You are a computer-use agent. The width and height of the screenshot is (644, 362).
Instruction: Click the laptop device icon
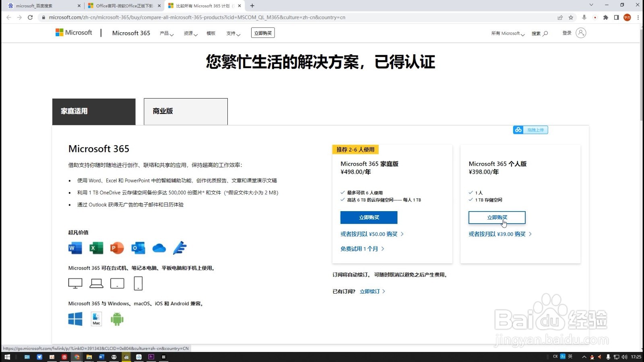click(x=96, y=283)
